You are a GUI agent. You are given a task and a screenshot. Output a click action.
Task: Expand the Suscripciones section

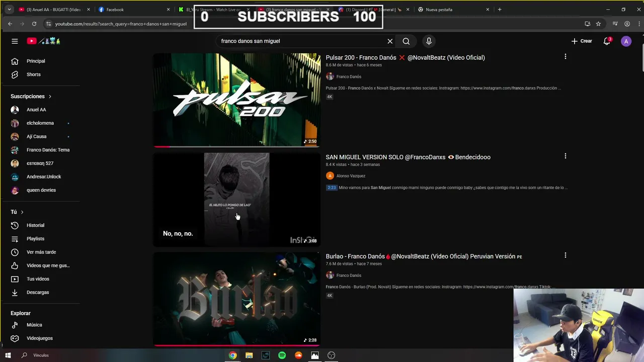click(x=31, y=96)
